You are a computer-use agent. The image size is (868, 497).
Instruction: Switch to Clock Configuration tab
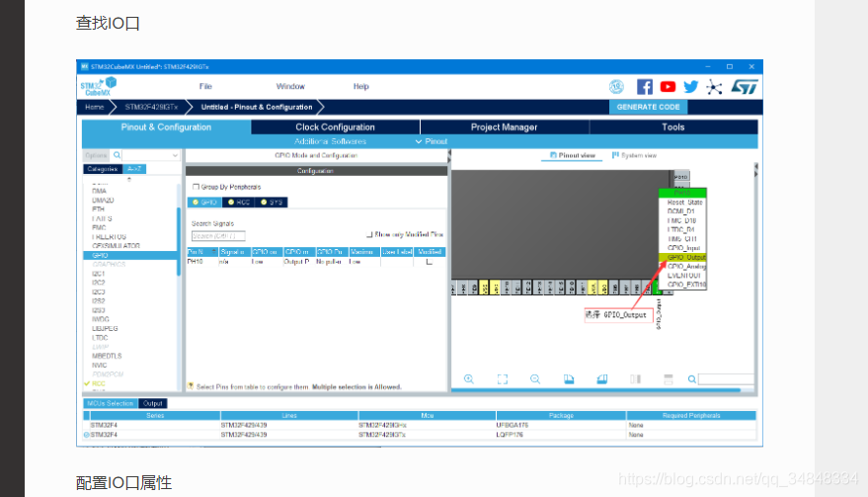click(x=335, y=126)
